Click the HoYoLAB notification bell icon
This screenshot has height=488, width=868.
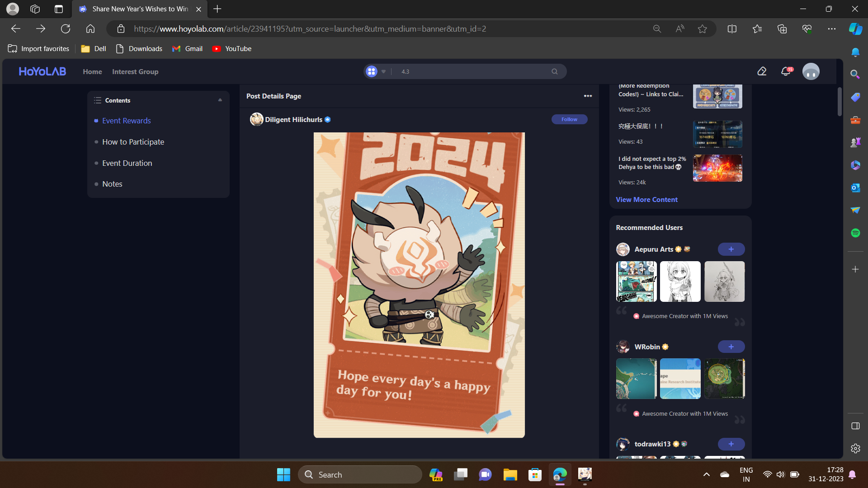786,71
